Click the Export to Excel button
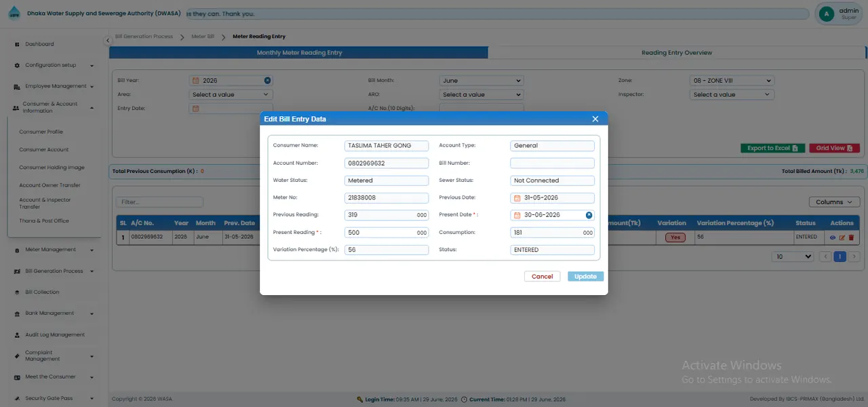The image size is (868, 407). 773,148
